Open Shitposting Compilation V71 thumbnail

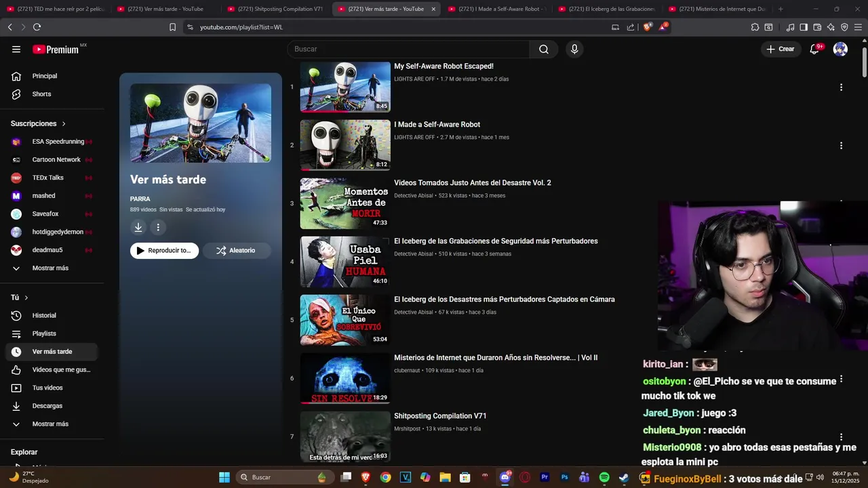(x=345, y=436)
